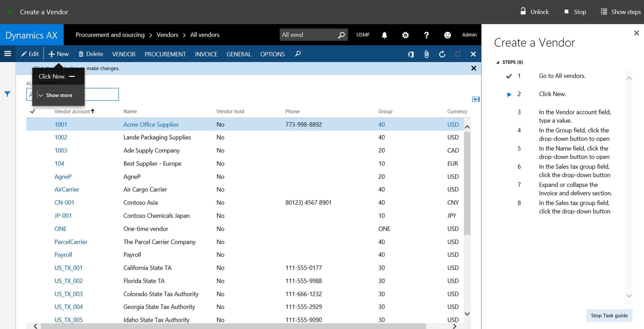Open the PROCUREMENT tab

click(x=165, y=54)
